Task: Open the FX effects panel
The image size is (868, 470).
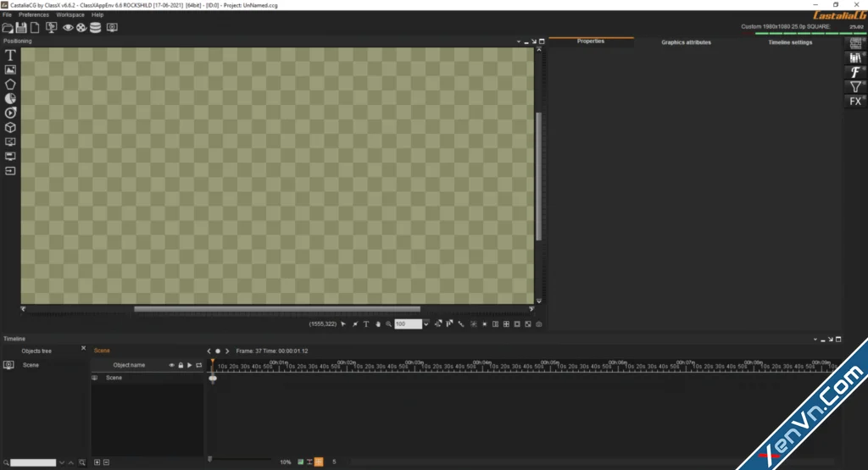Action: click(855, 101)
